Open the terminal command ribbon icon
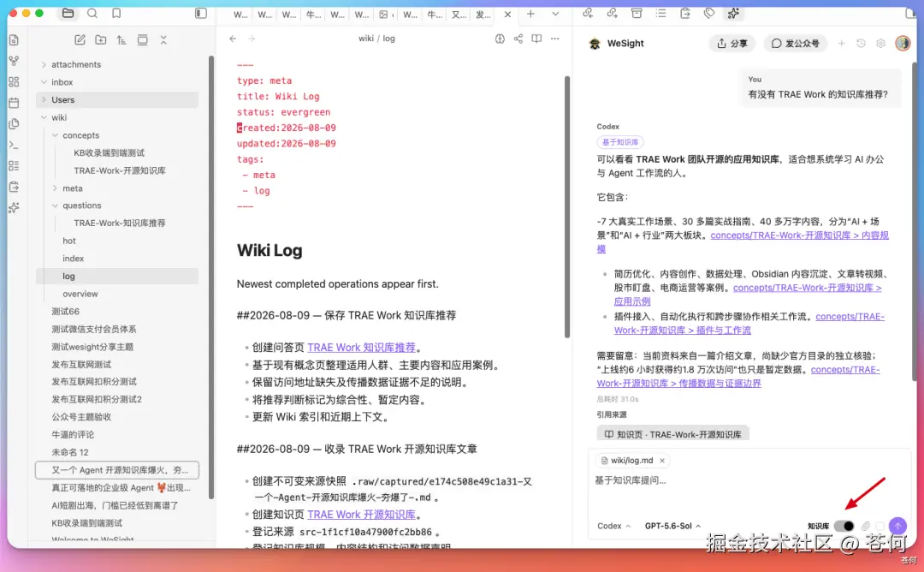924x572 pixels. pos(15,145)
